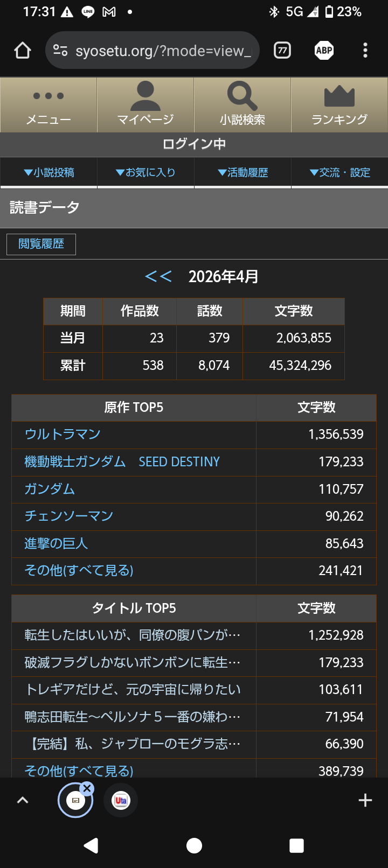Open the ABP extension icon
Viewport: 388px width, 868px height.
[324, 51]
